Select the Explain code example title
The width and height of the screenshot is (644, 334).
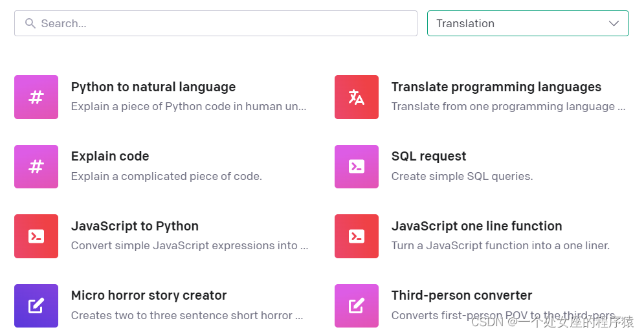pyautogui.click(x=110, y=156)
